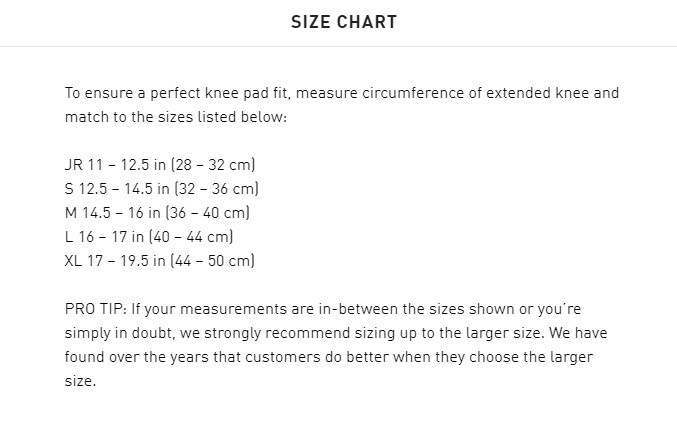Click 'match to the sizes listed below' line
This screenshot has width=677, height=424.
click(x=175, y=117)
